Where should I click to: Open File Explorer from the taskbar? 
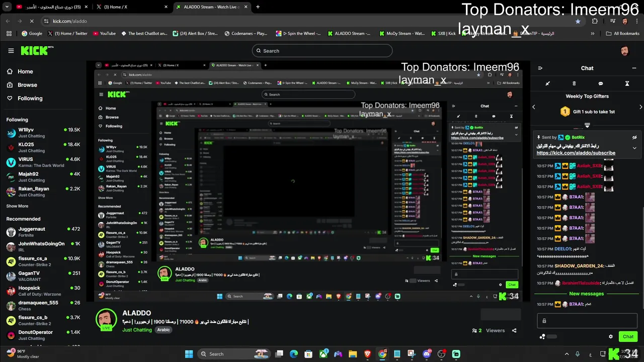tap(353, 354)
